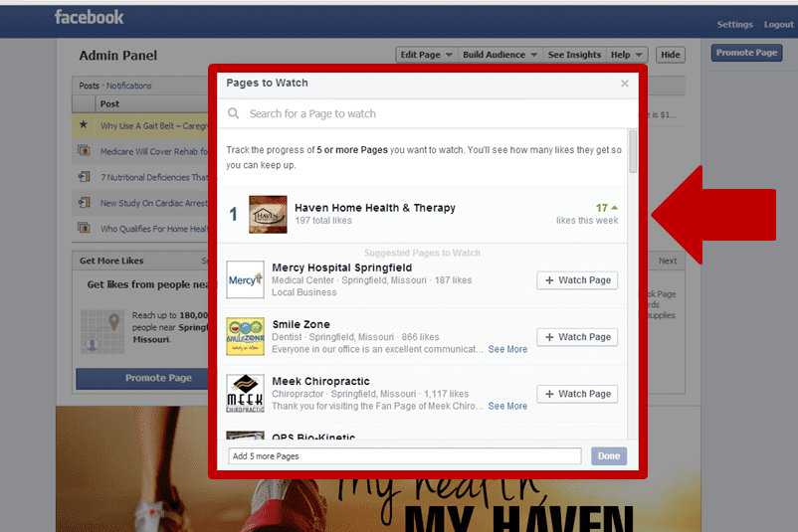Click Logout in the top bar
Viewport: 798px width, 532px height.
[x=778, y=25]
